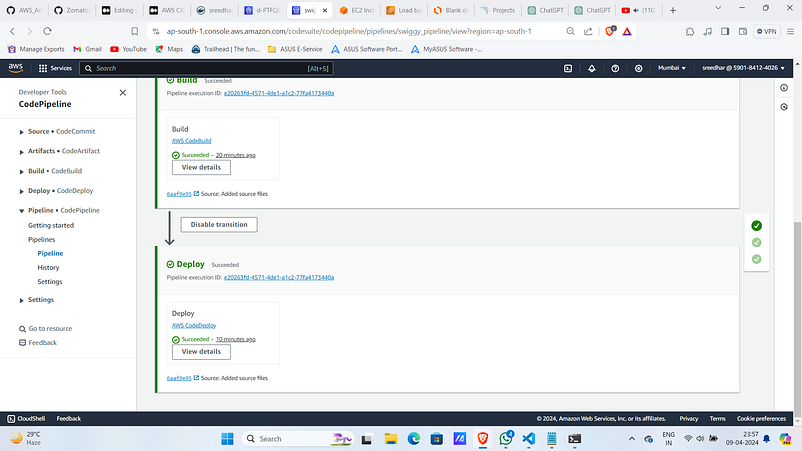Expand Build CodeBuild section
This screenshot has height=451, width=802.
tap(21, 171)
